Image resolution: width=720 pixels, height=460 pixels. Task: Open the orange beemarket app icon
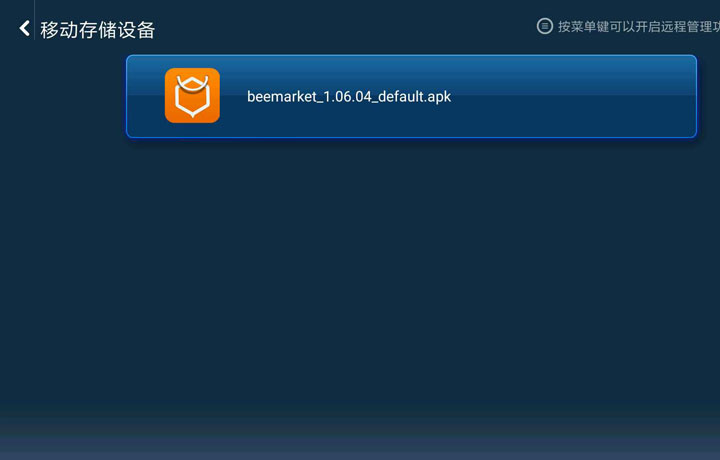[x=192, y=95]
